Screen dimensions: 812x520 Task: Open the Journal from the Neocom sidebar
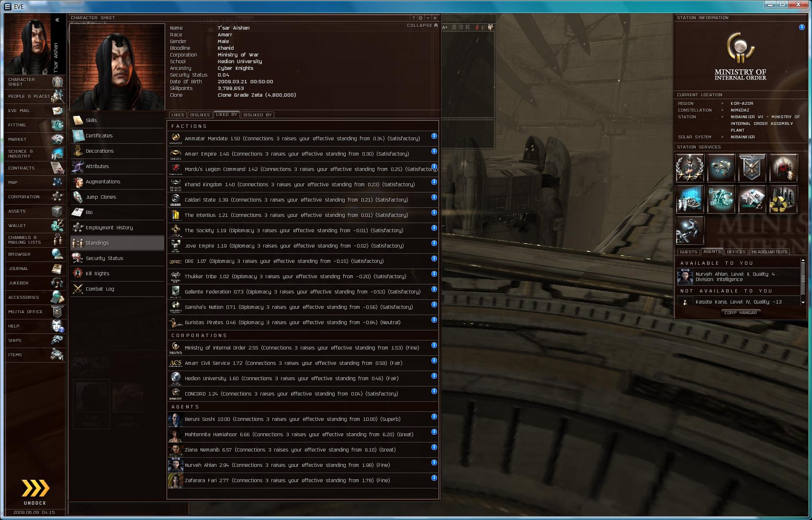tap(35, 269)
